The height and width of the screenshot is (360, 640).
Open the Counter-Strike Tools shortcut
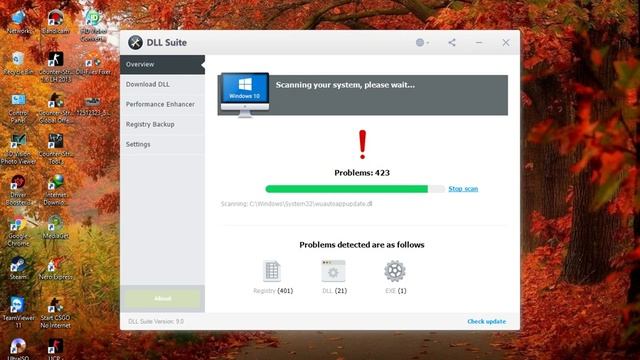coord(56,149)
